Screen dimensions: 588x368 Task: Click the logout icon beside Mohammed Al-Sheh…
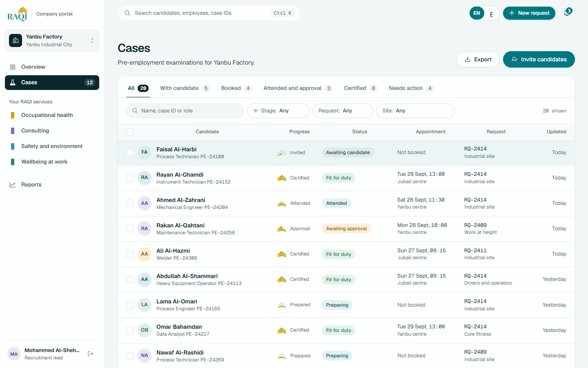point(91,354)
